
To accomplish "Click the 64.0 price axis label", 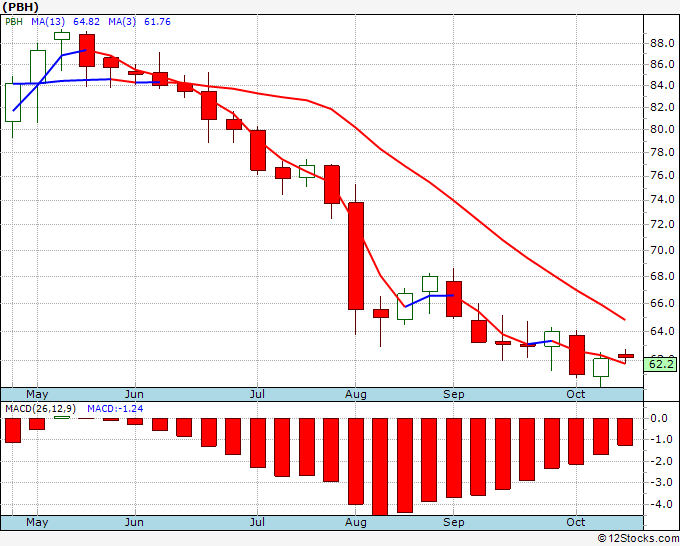I will [662, 331].
